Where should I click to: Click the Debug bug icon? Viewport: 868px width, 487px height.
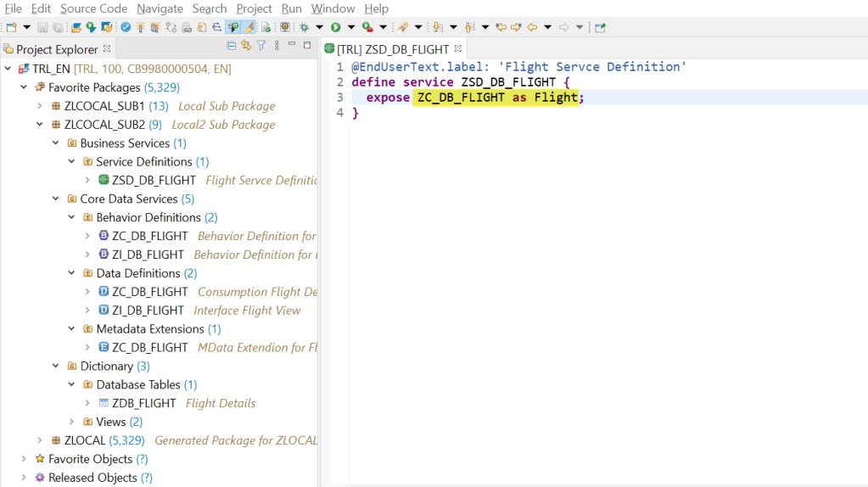click(305, 27)
